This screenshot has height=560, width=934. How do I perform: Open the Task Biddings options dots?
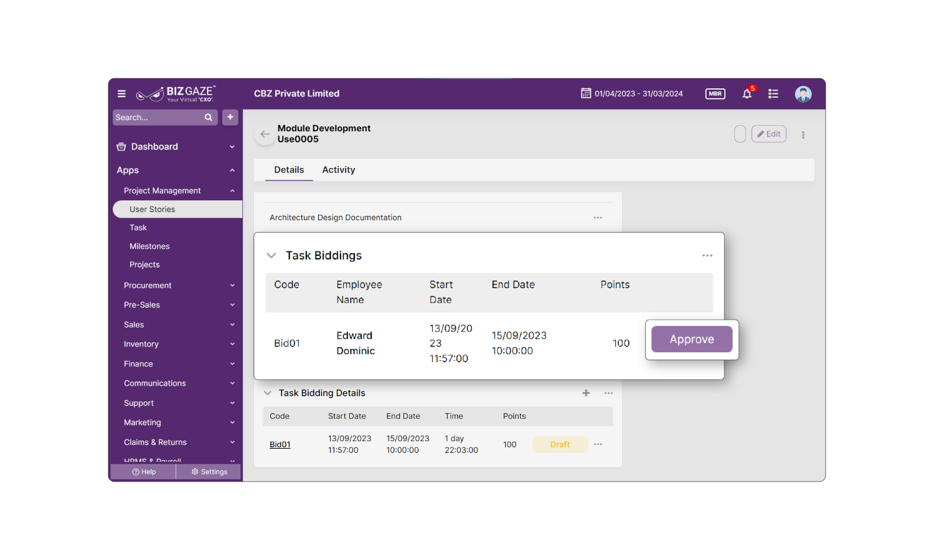click(707, 256)
